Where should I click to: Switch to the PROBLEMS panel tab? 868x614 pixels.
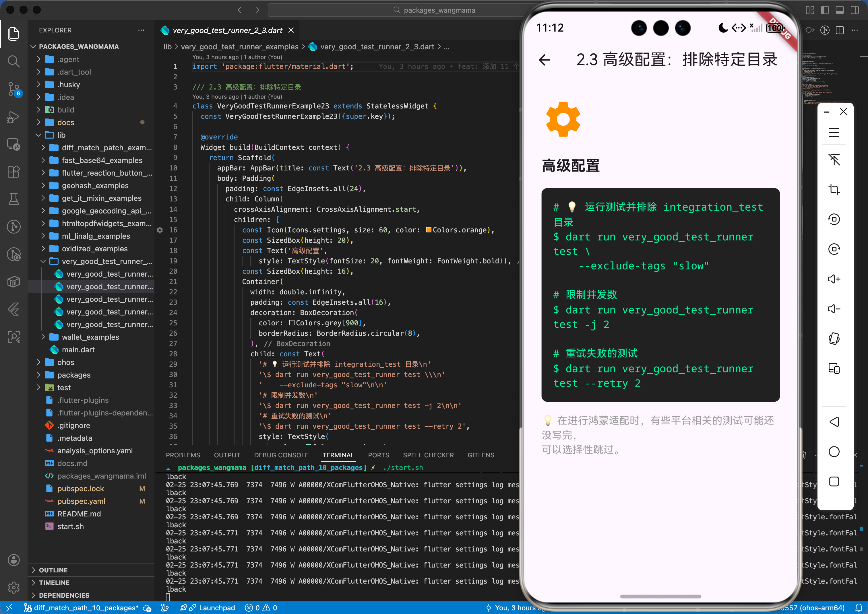coord(183,455)
